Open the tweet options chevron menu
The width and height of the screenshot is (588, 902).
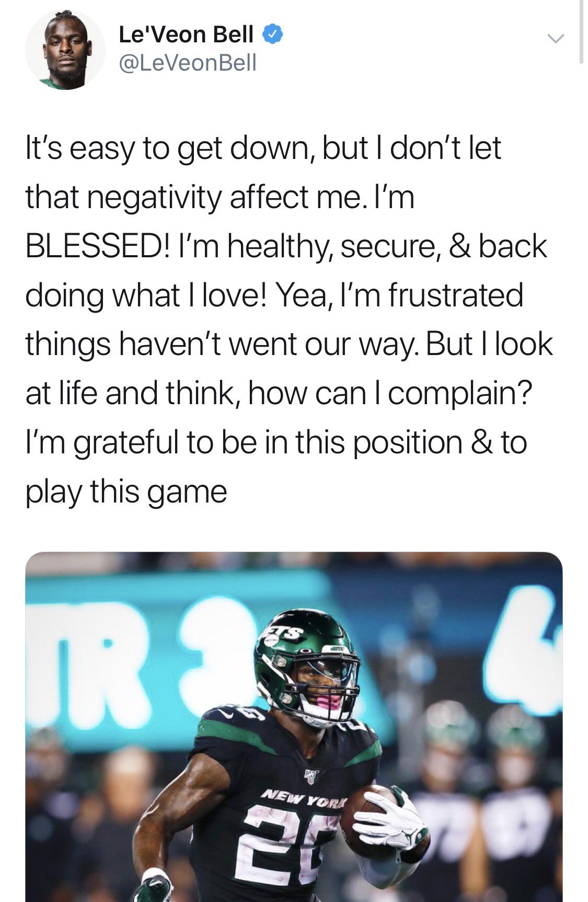pos(555,38)
